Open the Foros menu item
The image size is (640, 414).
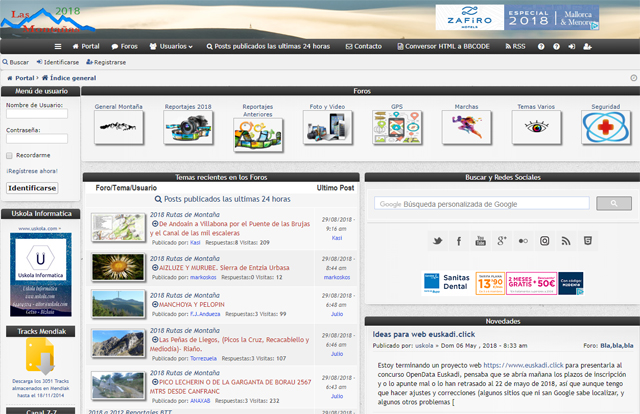(124, 46)
